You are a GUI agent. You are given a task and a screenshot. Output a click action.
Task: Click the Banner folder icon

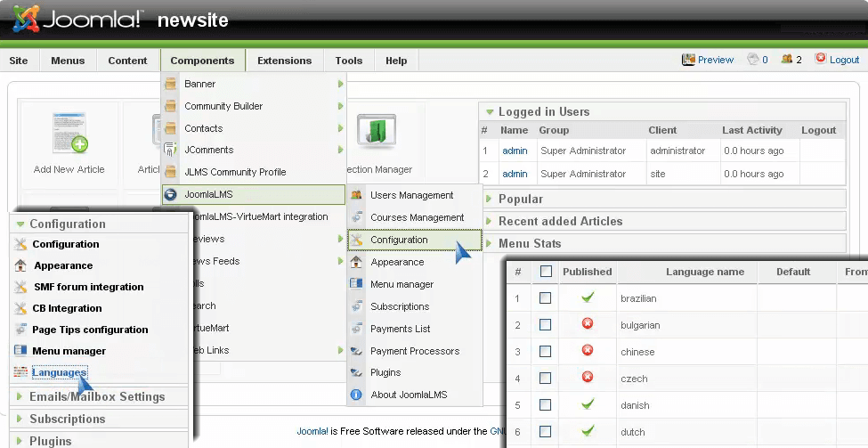(x=171, y=85)
